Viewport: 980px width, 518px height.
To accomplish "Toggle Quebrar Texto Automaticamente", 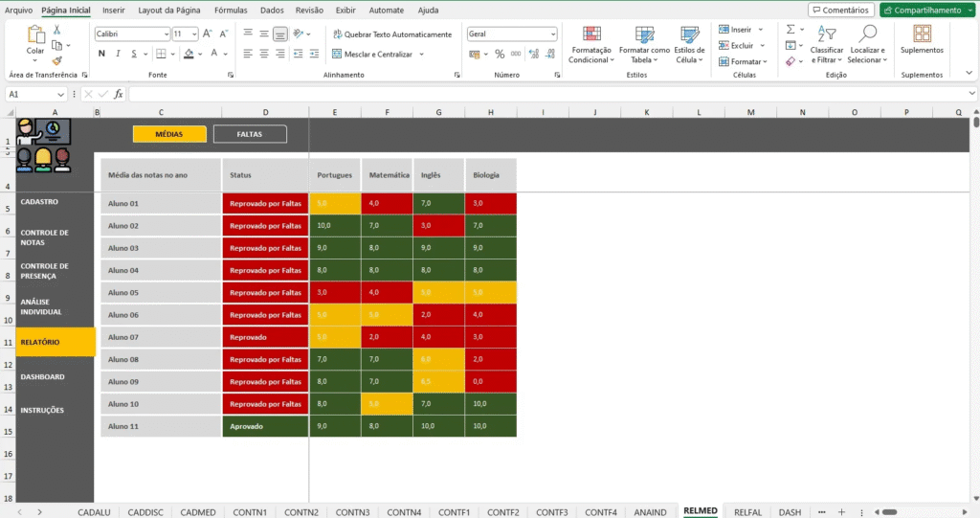I will tap(391, 34).
